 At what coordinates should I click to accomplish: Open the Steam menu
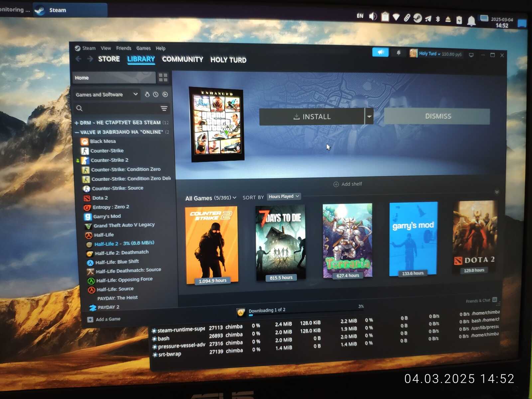click(x=89, y=48)
